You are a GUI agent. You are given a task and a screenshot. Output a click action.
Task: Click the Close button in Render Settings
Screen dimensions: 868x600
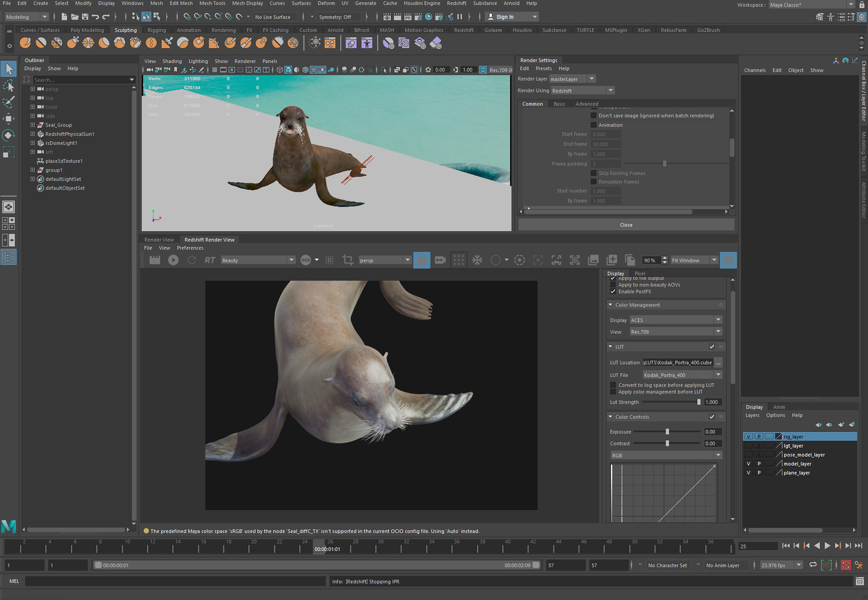pyautogui.click(x=626, y=225)
